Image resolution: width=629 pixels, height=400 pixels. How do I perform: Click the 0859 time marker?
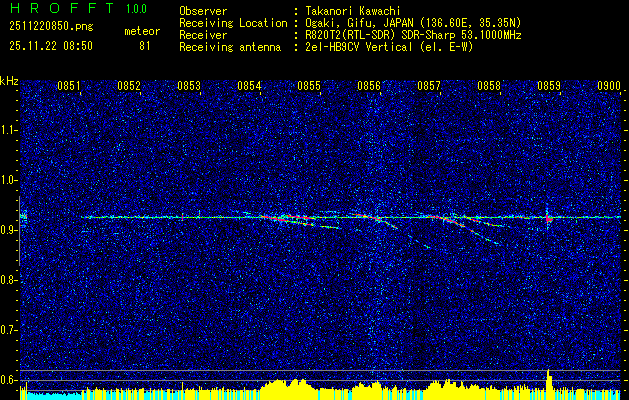(x=549, y=86)
